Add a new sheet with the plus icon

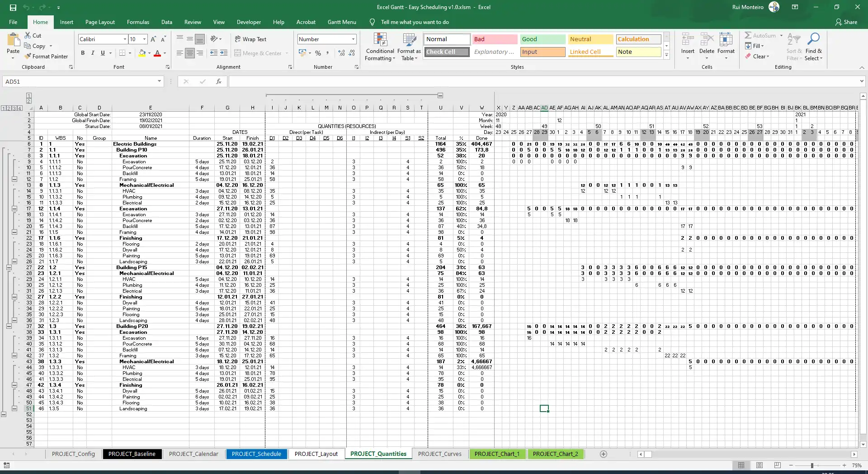click(603, 454)
